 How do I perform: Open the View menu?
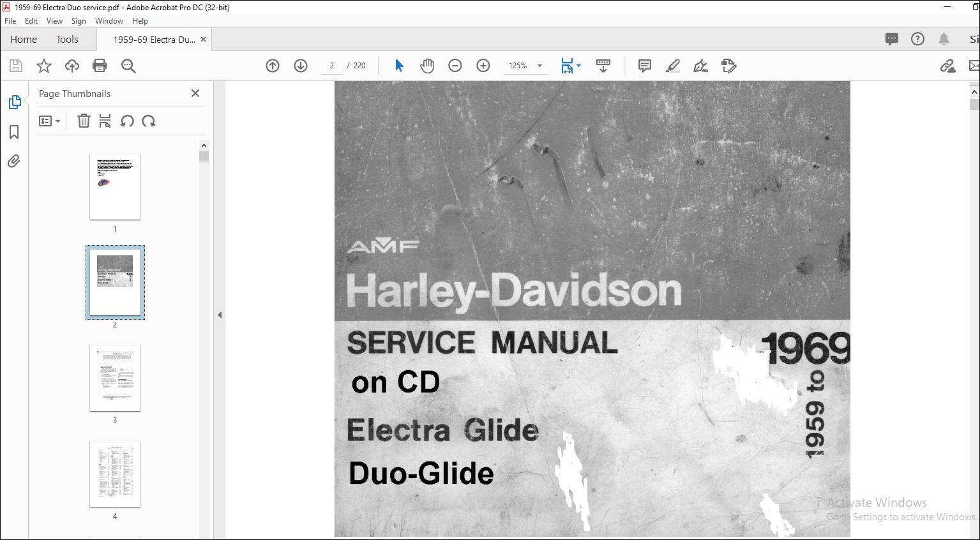click(x=54, y=21)
